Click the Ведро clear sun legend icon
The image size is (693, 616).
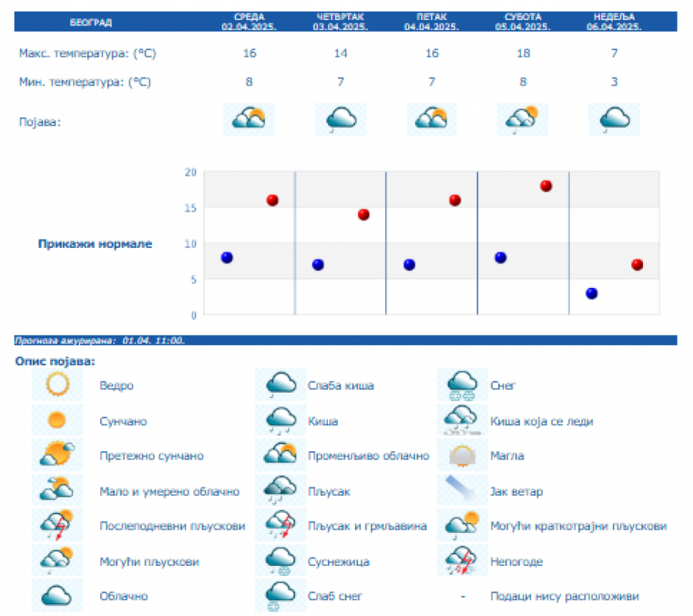[x=57, y=384]
